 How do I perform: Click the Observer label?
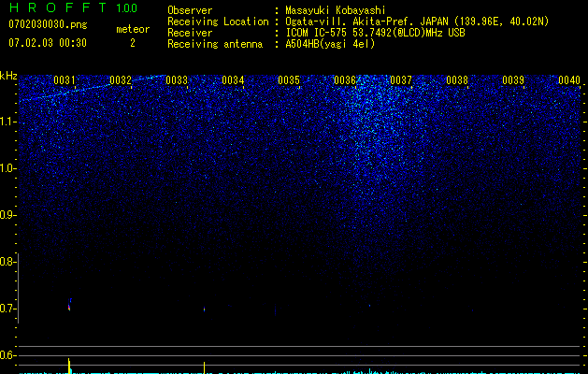pos(190,10)
